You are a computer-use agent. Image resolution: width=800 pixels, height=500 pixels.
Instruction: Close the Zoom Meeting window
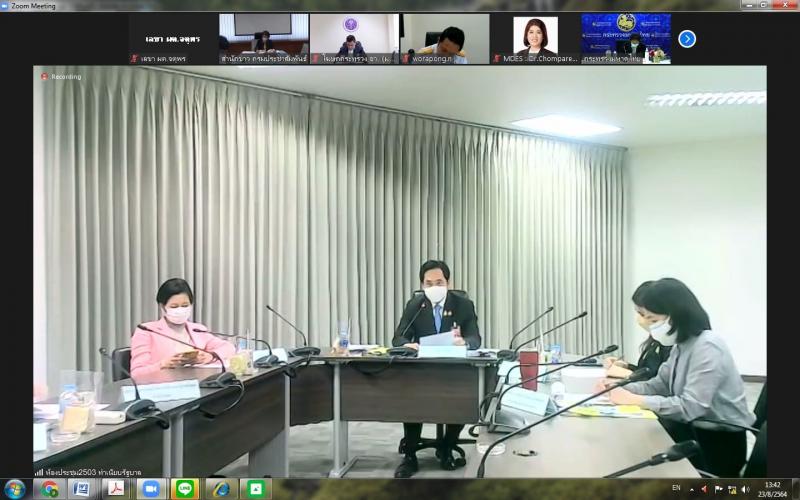785,5
